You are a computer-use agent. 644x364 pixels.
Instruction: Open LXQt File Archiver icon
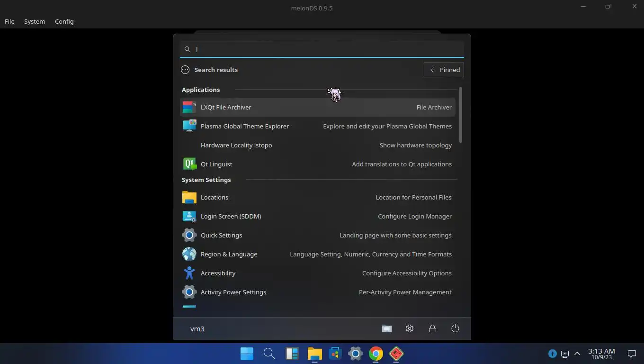tap(189, 107)
